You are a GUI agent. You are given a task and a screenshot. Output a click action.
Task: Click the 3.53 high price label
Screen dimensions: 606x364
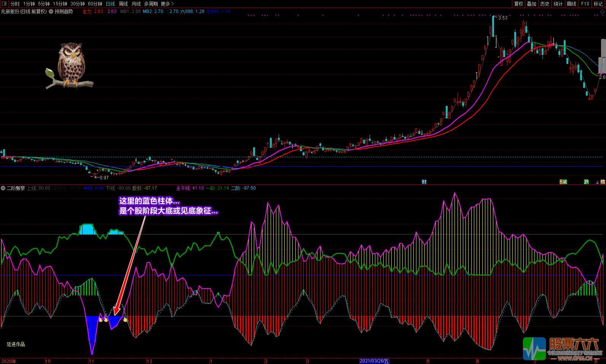click(503, 18)
